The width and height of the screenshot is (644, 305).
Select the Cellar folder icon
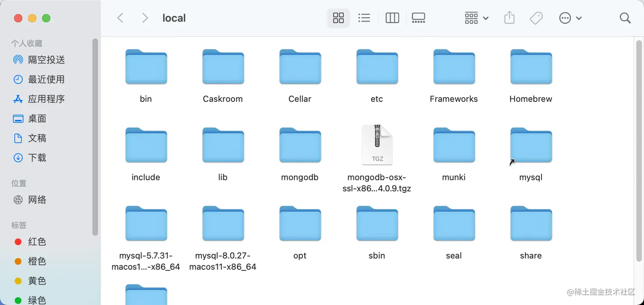(x=300, y=67)
